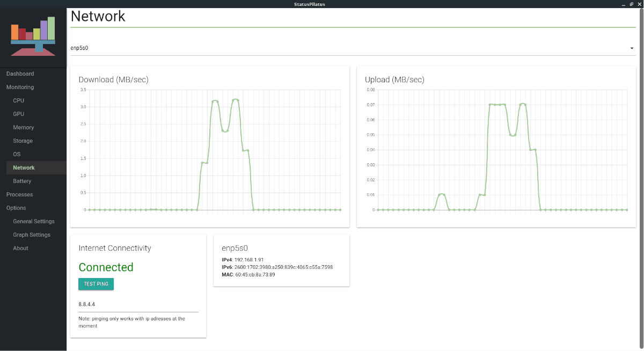
Task: Open the Processes page
Action: pyautogui.click(x=19, y=194)
